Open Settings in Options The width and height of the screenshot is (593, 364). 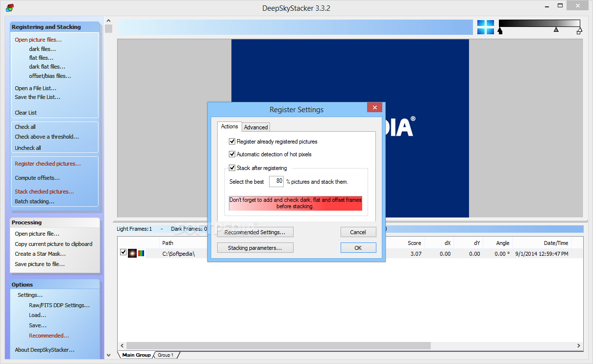click(x=30, y=295)
